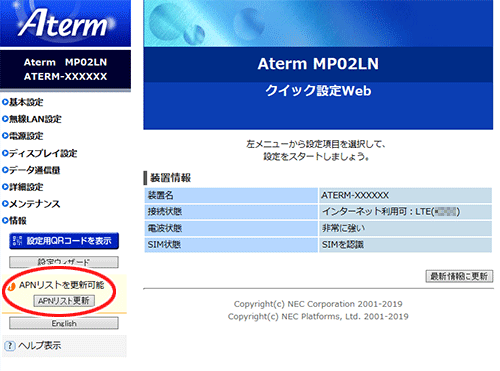The image size is (500, 371).
Task: Click the APNリストを更新可能 notice text
Action: tap(61, 285)
